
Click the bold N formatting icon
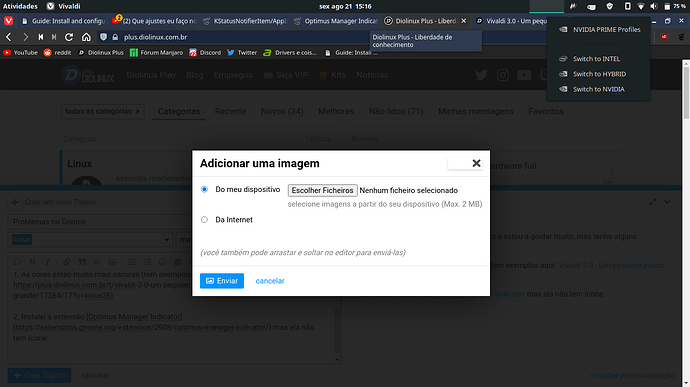click(x=32, y=262)
